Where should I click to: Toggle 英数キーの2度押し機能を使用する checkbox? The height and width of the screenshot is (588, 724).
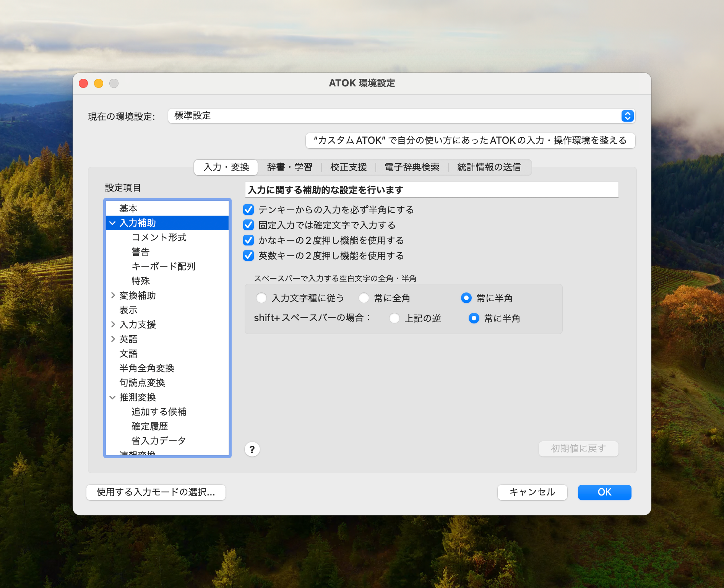[x=248, y=255]
